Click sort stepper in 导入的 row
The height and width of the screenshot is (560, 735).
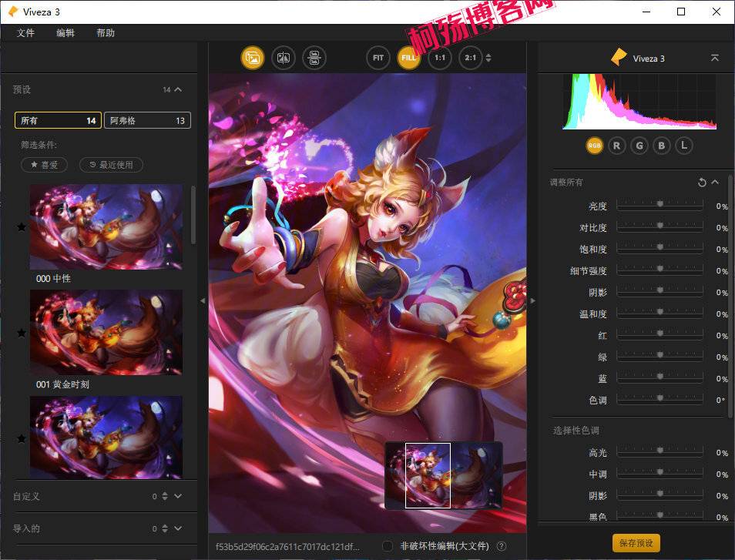[165, 528]
